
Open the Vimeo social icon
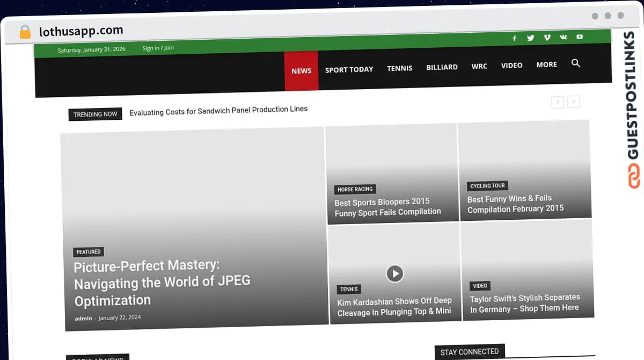[547, 37]
